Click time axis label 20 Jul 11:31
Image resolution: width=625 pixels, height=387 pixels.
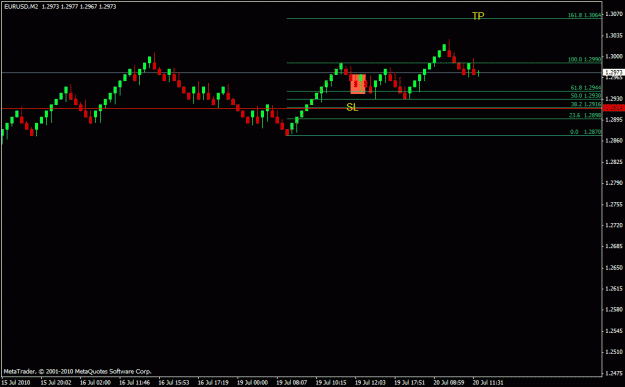(x=488, y=383)
